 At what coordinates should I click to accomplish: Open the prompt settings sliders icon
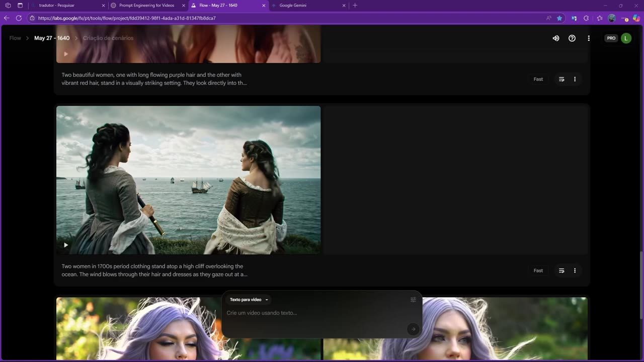[x=413, y=300]
